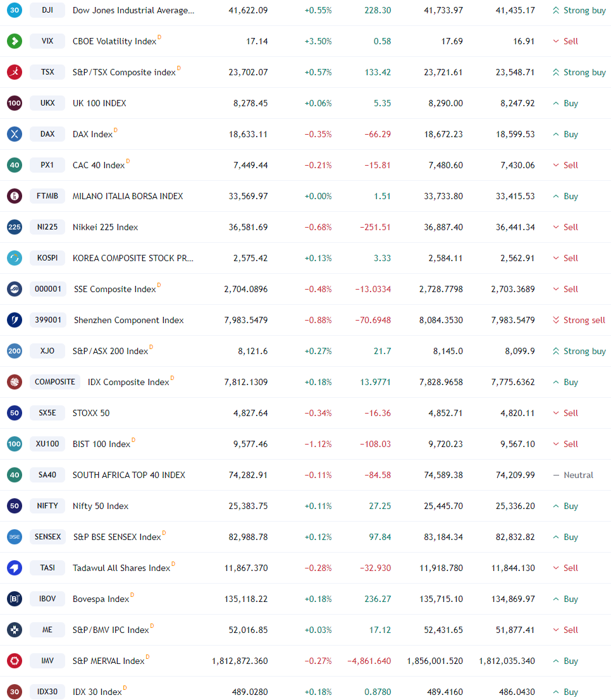
Task: Click the Neutral rating for SA40
Action: 573,475
